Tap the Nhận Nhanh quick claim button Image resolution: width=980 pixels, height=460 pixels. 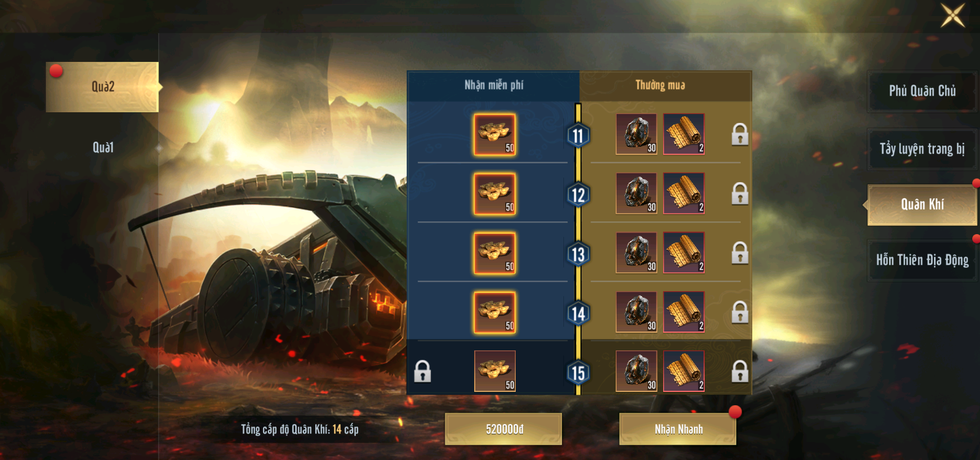click(x=678, y=429)
